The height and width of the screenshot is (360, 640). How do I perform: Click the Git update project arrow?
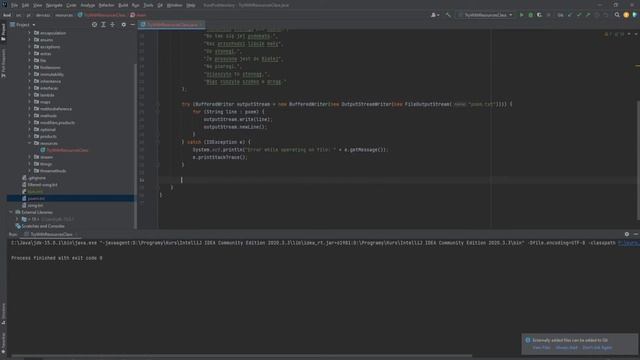coord(570,15)
